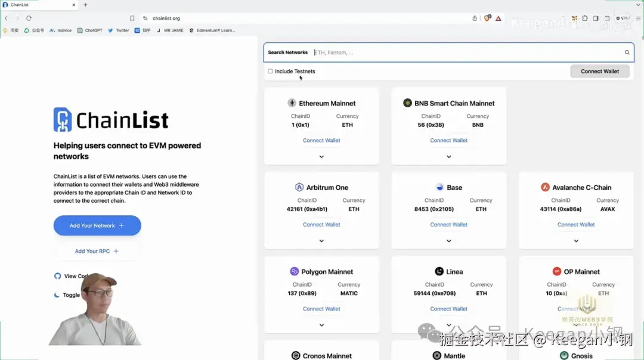Select the ChainList browser tab
This screenshot has width=644, height=360.
click(39, 5)
